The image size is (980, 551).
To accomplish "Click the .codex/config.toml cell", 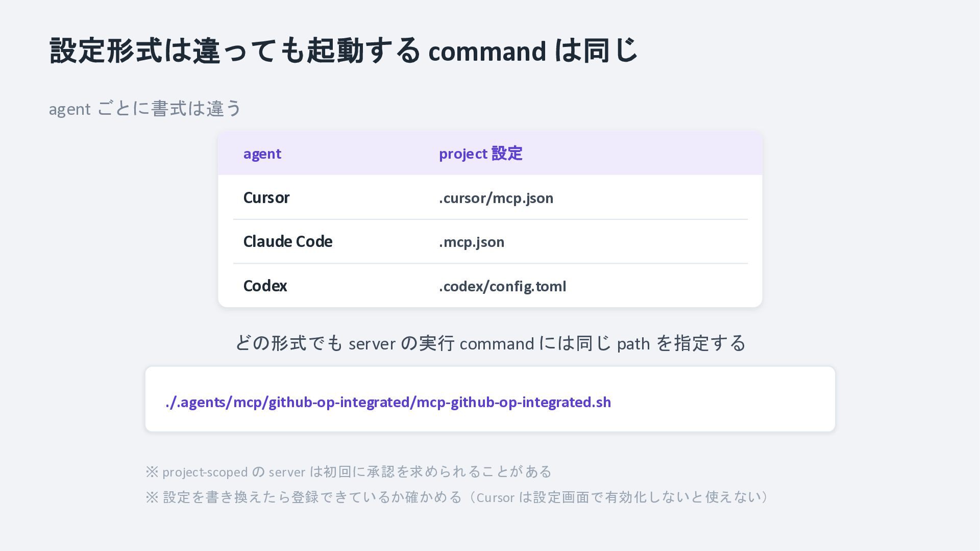I will [502, 286].
